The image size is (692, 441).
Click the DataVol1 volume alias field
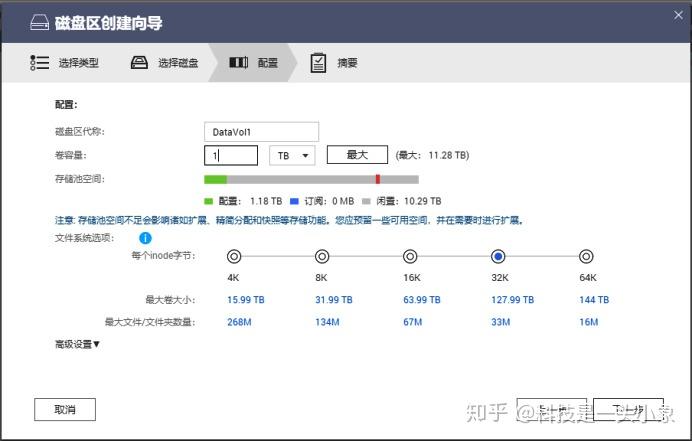pyautogui.click(x=261, y=132)
